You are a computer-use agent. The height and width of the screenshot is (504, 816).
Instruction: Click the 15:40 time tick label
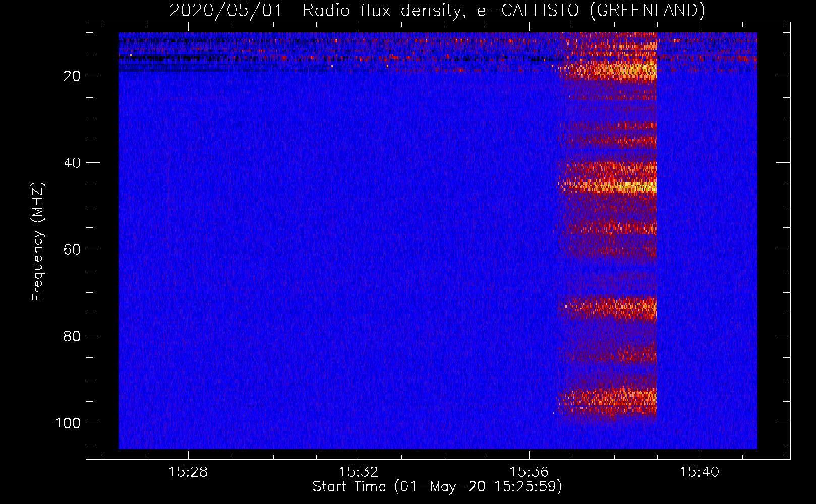(700, 472)
